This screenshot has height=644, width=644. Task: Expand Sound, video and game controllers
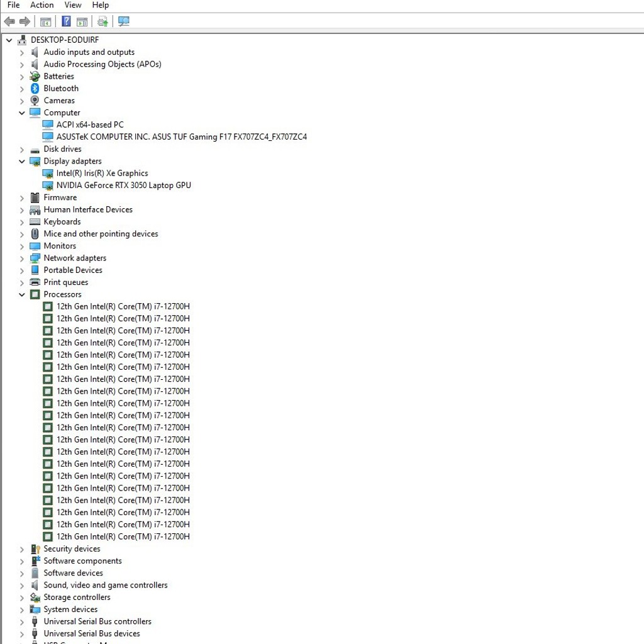[22, 586]
